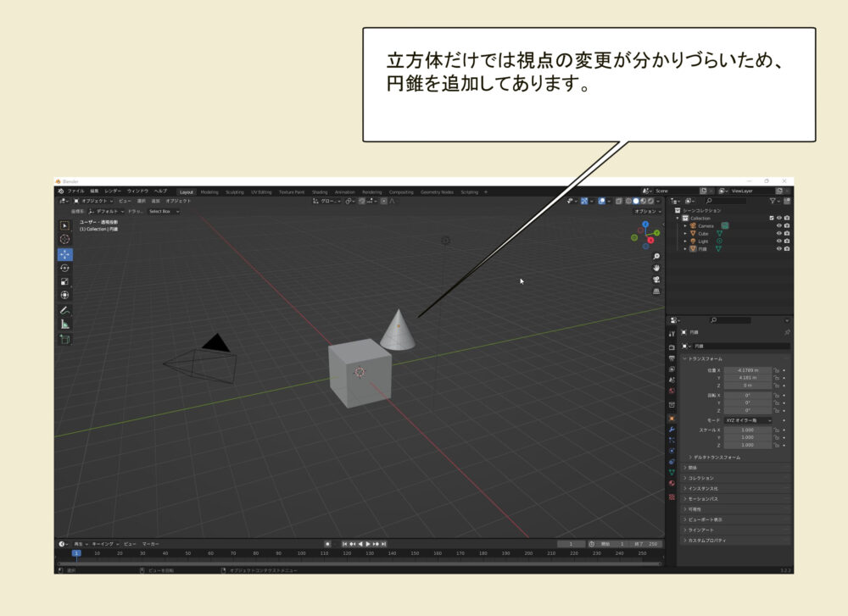The image size is (848, 616).
Task: Switch to the Modeling workspace tab
Action: [209, 191]
